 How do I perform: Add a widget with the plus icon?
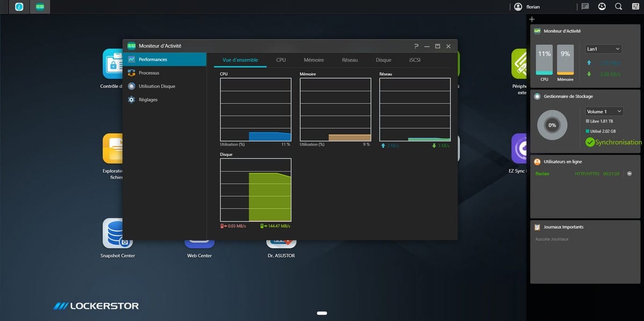coord(532,19)
